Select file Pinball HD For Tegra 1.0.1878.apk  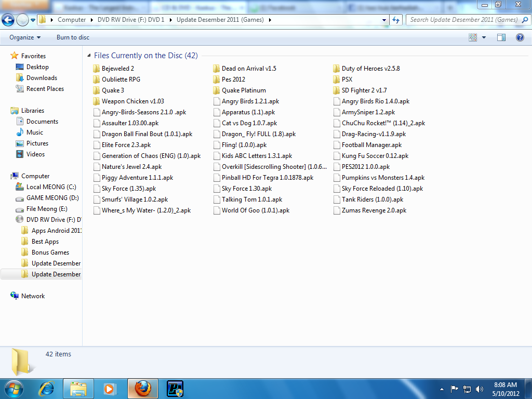(x=268, y=178)
